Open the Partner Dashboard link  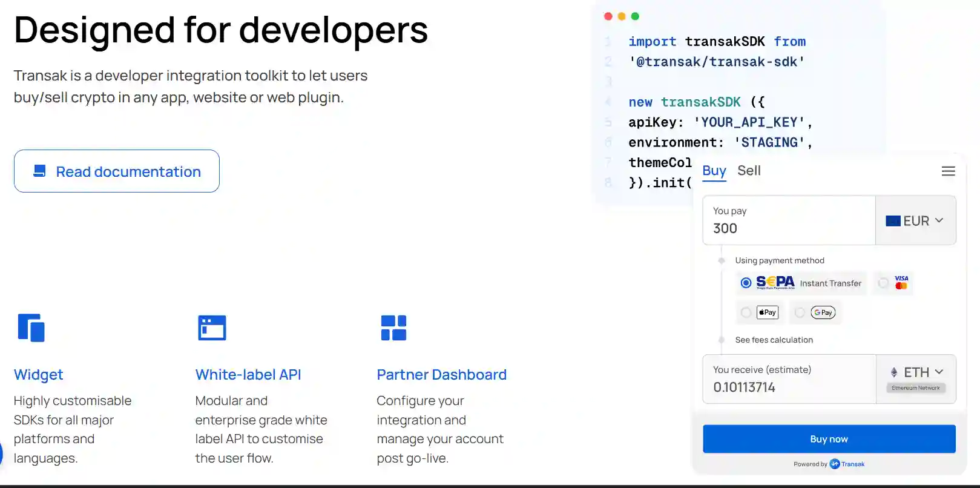441,375
